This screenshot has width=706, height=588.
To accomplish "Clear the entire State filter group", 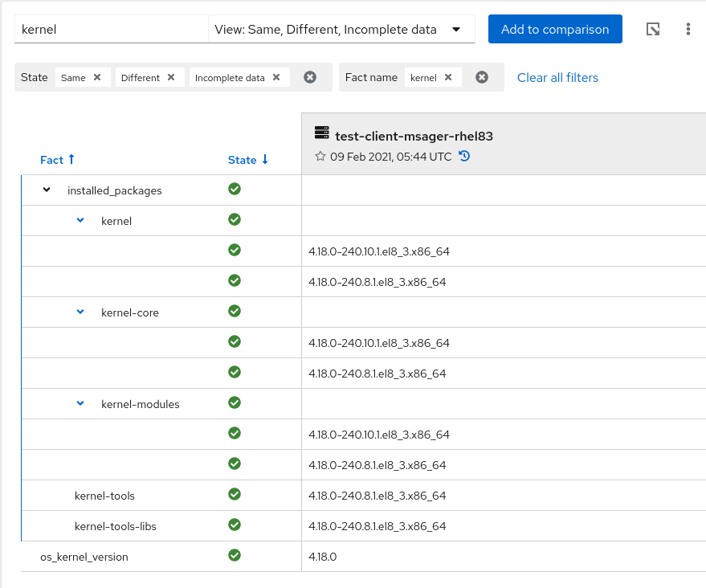I will tap(310, 78).
